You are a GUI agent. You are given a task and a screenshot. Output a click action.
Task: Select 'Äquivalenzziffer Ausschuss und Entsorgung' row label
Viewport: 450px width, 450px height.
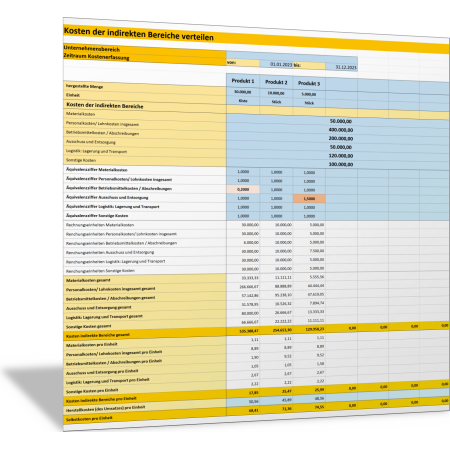[x=107, y=197]
